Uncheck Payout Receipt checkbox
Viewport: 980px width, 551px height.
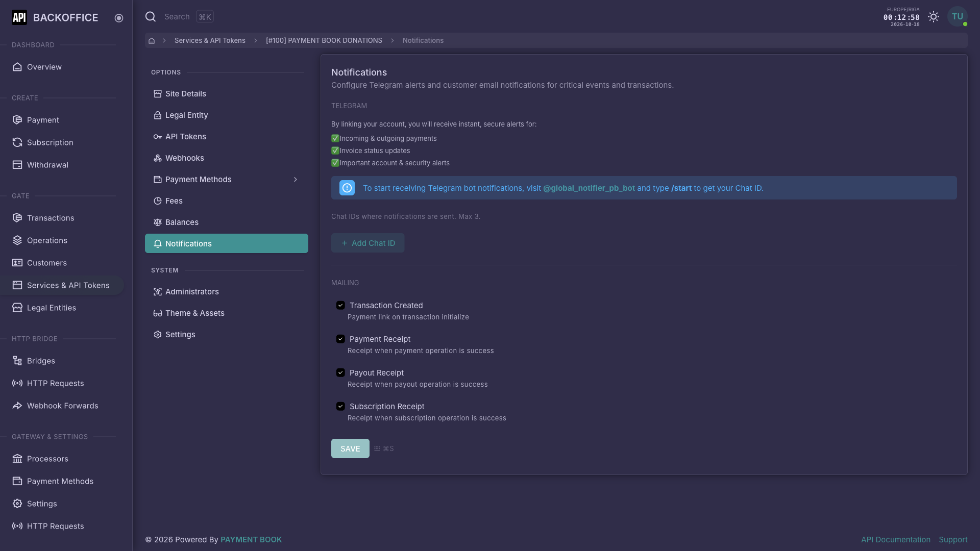coord(340,372)
